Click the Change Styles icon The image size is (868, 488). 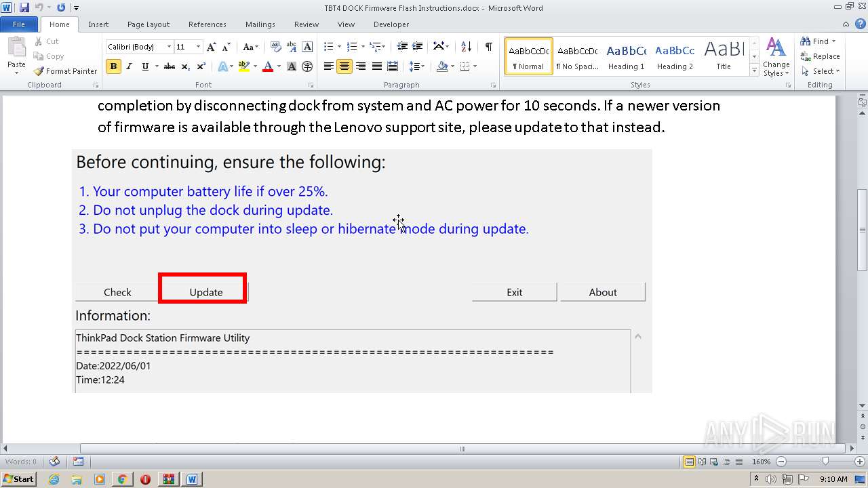coord(776,57)
